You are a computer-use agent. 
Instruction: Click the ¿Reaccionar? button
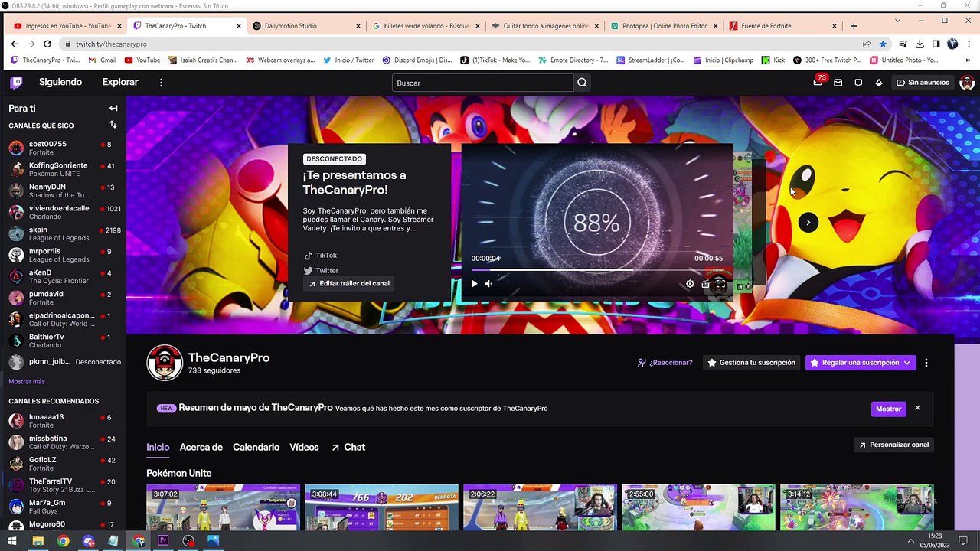click(665, 363)
